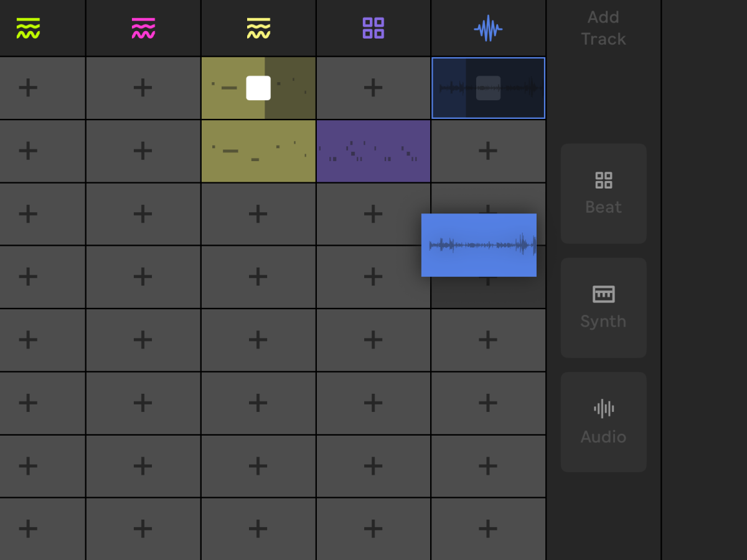This screenshot has height=560, width=747.
Task: Add clip in bottom audio track slot
Action: pyautogui.click(x=488, y=529)
